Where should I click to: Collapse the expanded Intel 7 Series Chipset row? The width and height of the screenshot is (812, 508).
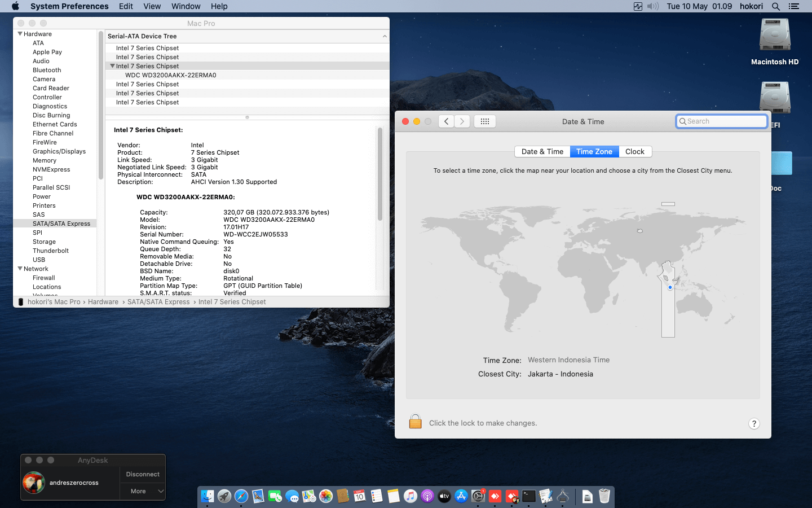tap(112, 66)
